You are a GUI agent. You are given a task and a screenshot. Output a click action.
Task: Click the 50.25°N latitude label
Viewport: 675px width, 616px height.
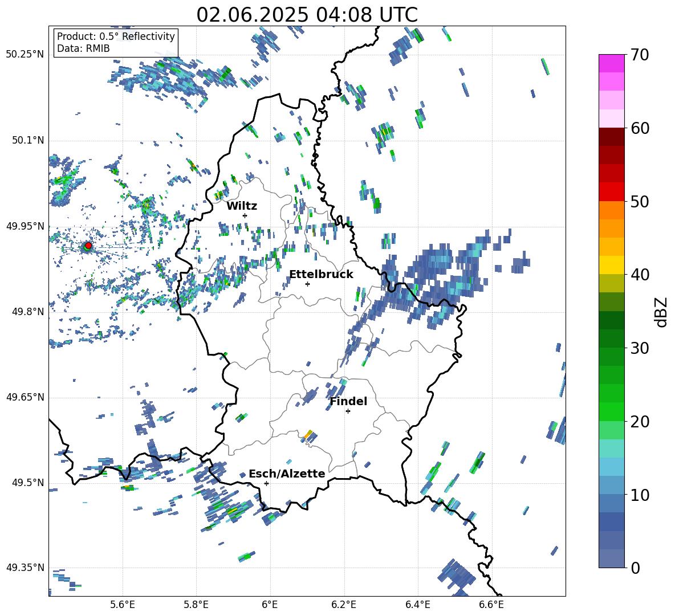click(x=25, y=55)
